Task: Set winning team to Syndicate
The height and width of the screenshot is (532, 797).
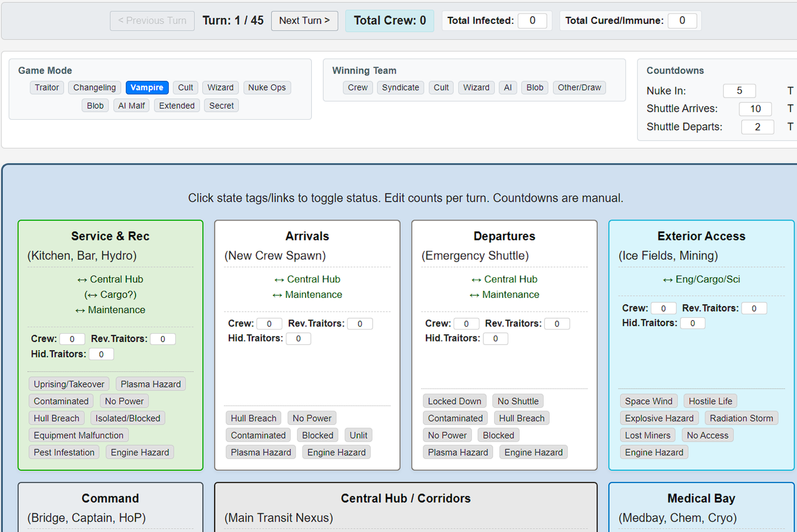Action: pyautogui.click(x=401, y=87)
